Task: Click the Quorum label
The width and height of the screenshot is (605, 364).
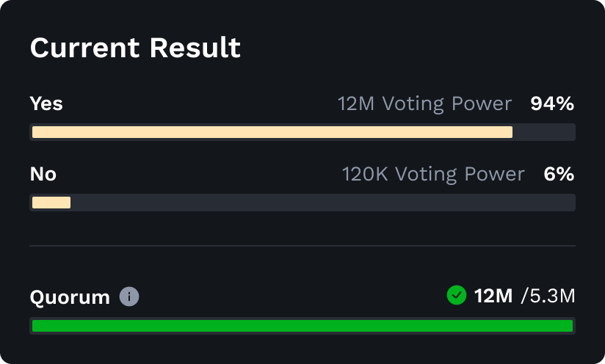Action: (70, 297)
